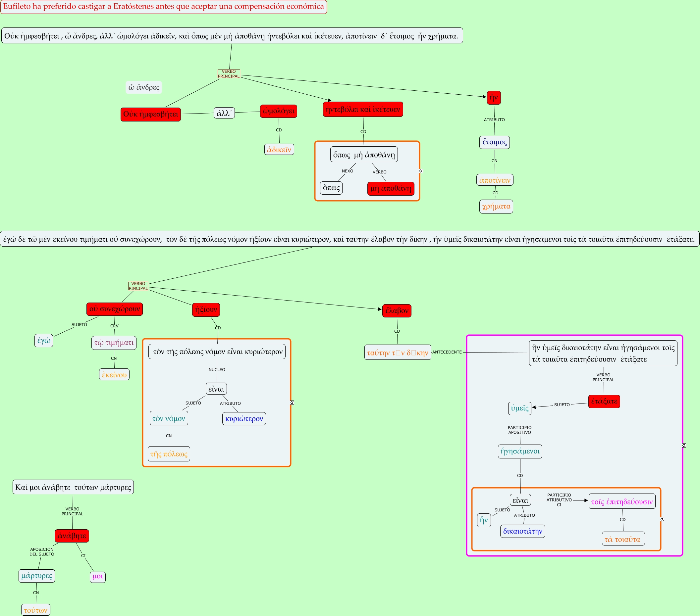Select the red Spanish title node
This screenshot has height=616, width=700.
(x=163, y=7)
